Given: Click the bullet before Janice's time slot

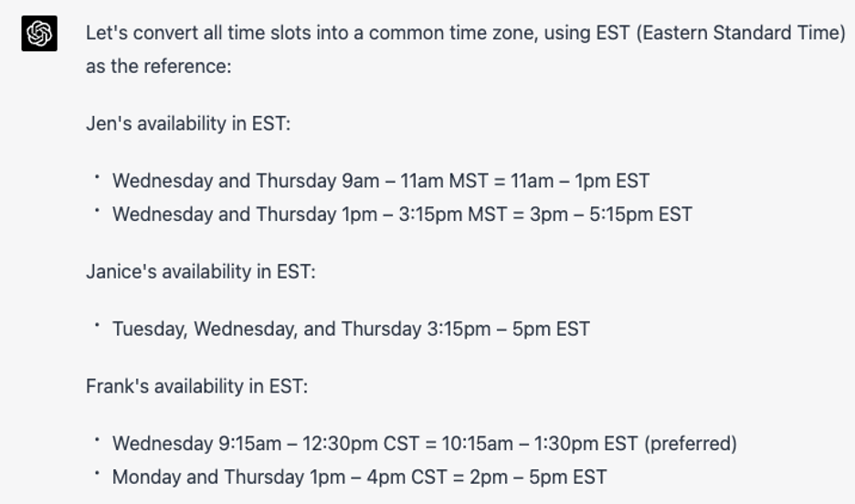Looking at the screenshot, I should tap(97, 325).
